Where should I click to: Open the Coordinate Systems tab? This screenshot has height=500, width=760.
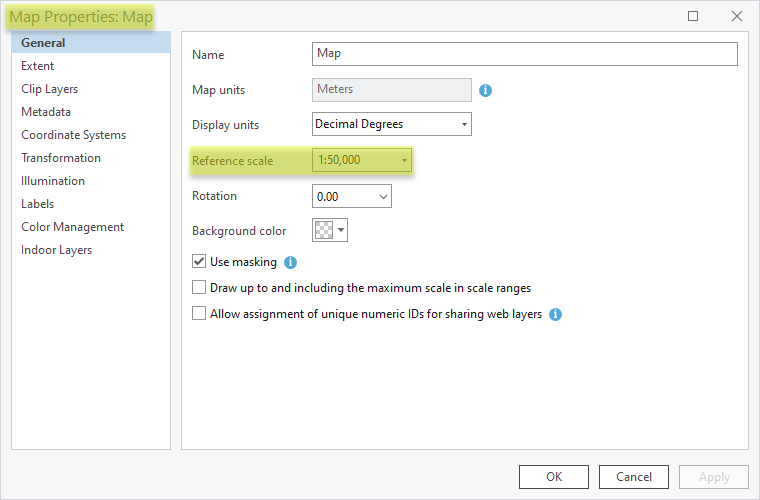tap(73, 135)
